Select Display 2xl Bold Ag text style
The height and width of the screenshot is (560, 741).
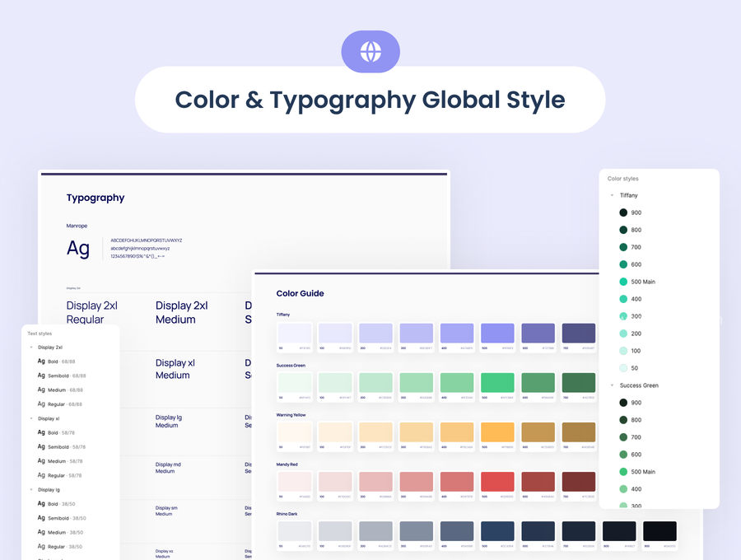tap(56, 362)
